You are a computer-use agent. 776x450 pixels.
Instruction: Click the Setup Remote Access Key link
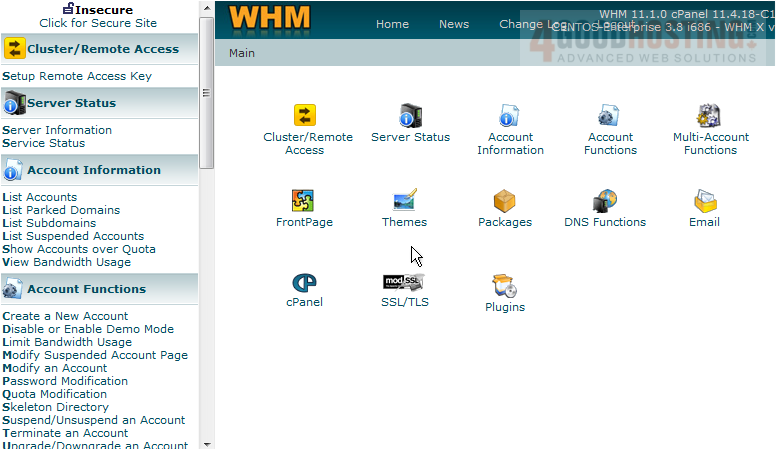[x=77, y=76]
